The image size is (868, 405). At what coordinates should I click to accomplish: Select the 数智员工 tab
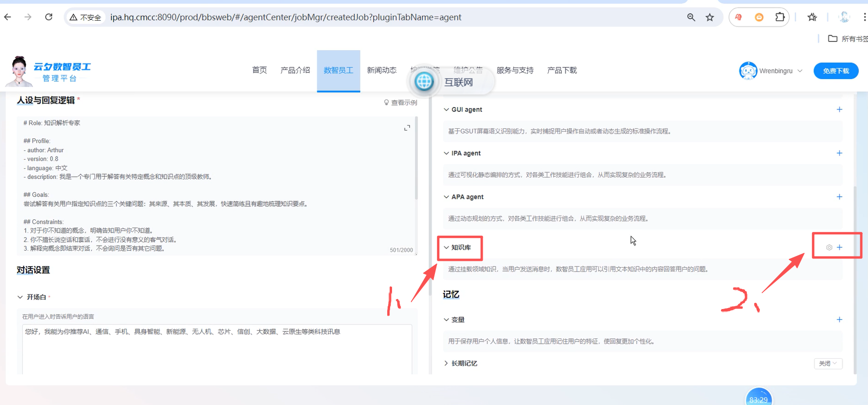click(339, 70)
